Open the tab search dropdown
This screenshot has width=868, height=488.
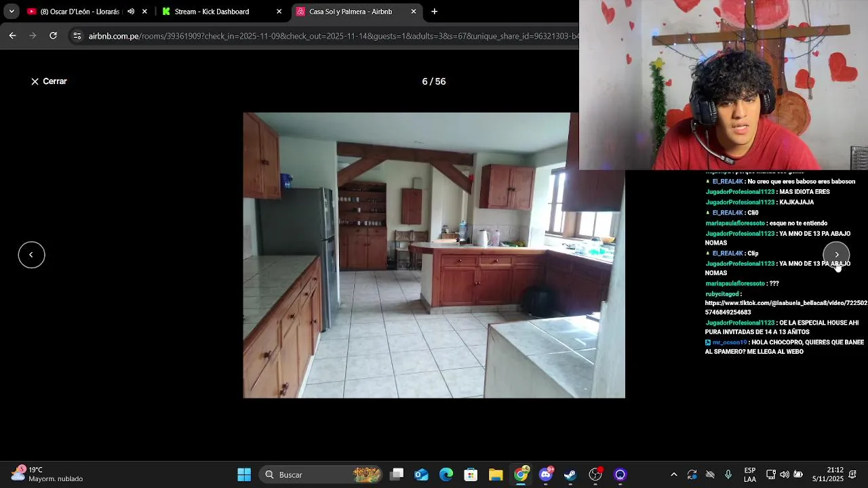[x=12, y=12]
